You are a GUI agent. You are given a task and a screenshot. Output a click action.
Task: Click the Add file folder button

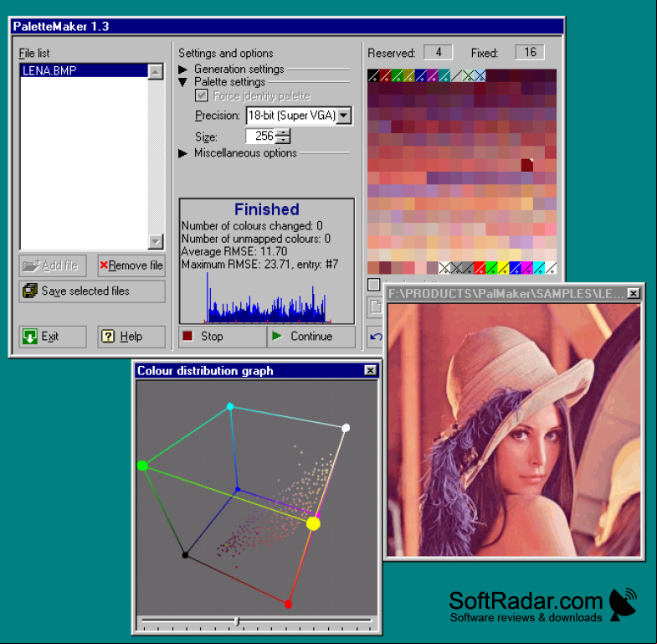pos(53,265)
